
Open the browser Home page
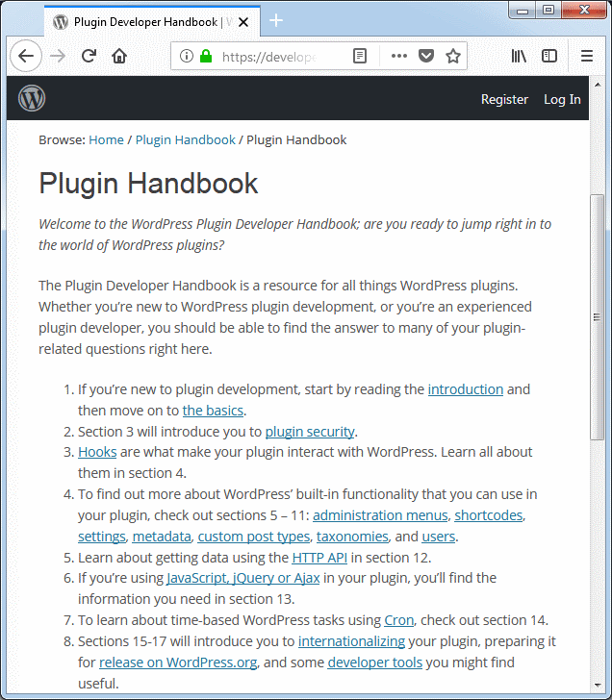(119, 56)
